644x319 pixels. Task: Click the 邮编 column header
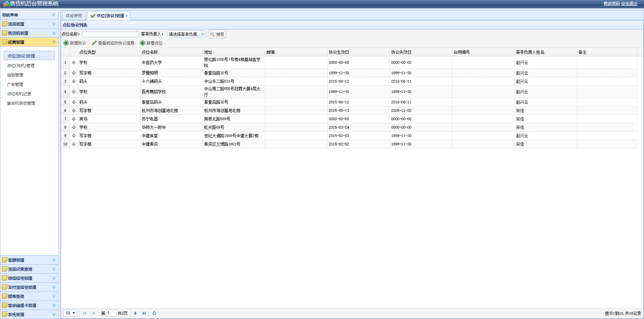pos(296,52)
